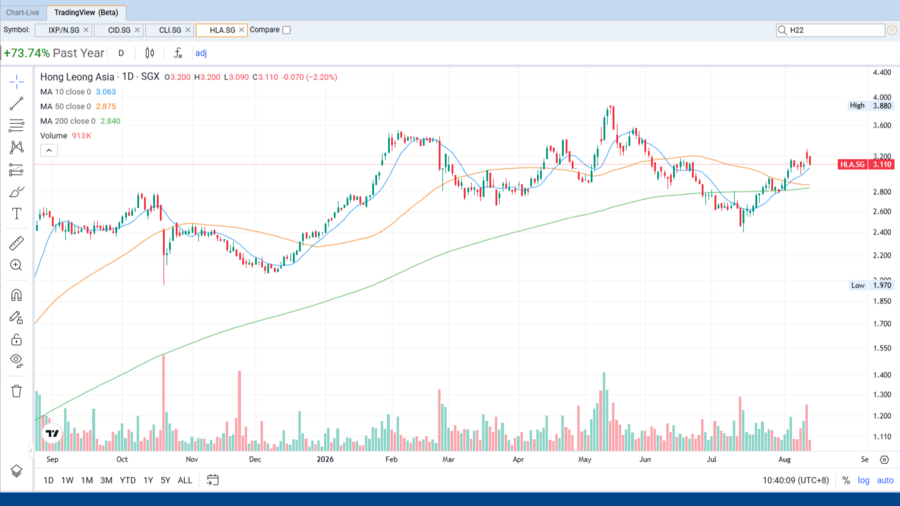This screenshot has width=900, height=506.
Task: Set range to YTD
Action: 127,480
